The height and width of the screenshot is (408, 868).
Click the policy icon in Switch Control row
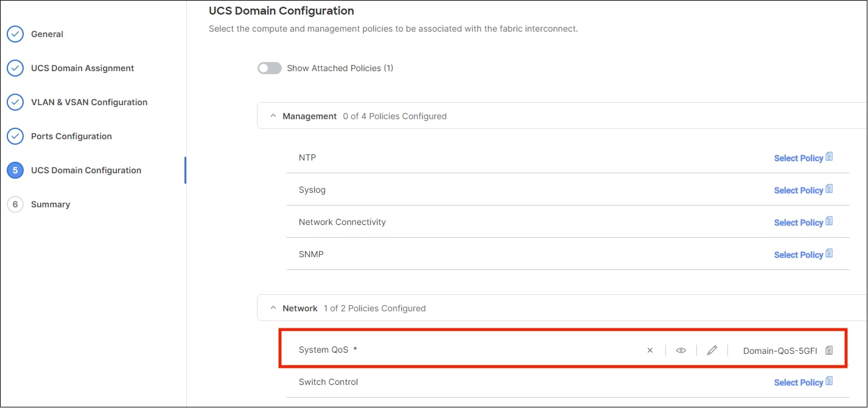829,381
